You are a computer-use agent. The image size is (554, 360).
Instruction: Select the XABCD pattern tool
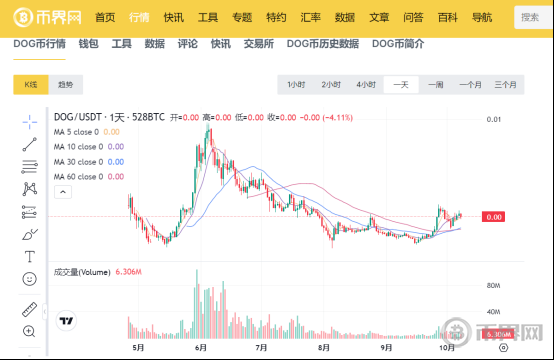(x=30, y=189)
